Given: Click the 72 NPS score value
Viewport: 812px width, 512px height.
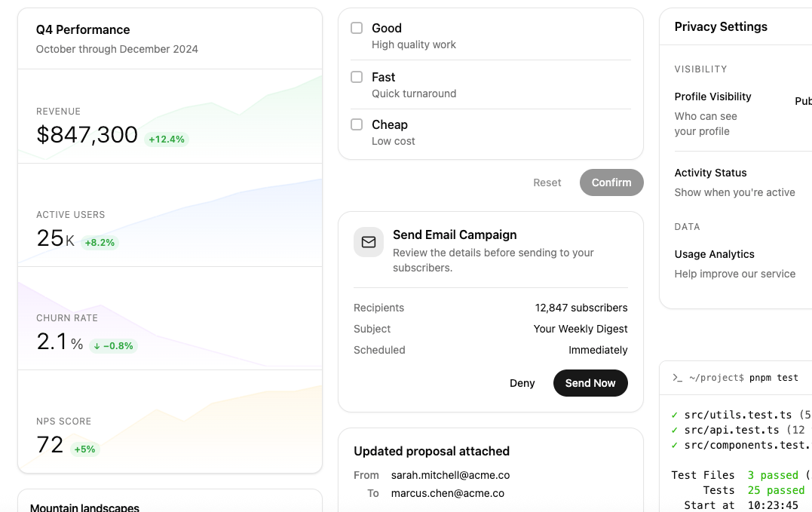Looking at the screenshot, I should [50, 445].
